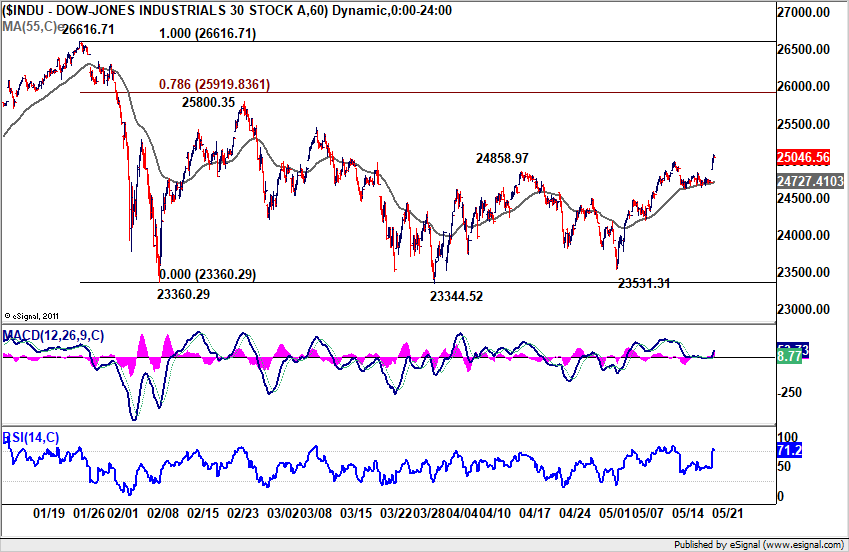
Task: Select the 0.786 (25919.8361) Fibonacci label
Action: (x=214, y=85)
